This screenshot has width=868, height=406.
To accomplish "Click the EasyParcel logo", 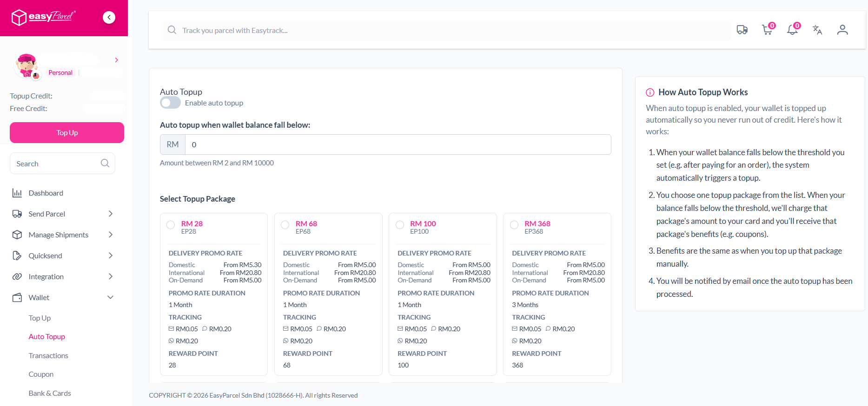I will [43, 17].
